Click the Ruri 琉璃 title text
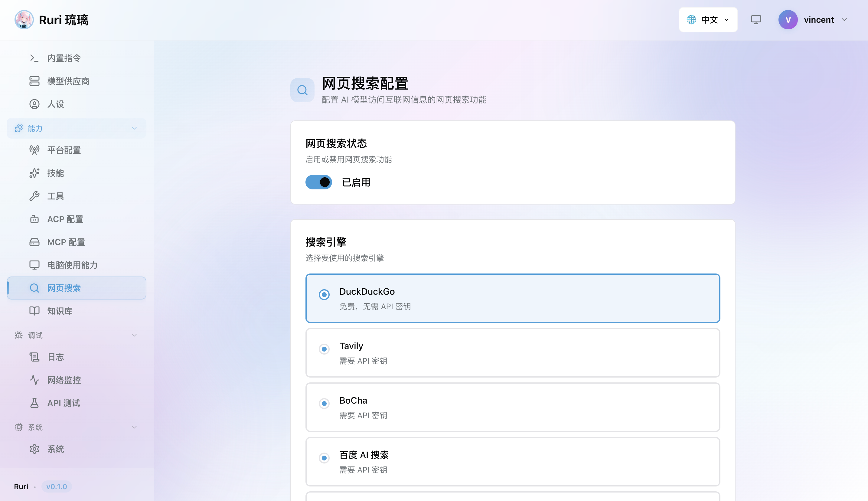Screen dimensions: 868x501 (63, 20)
